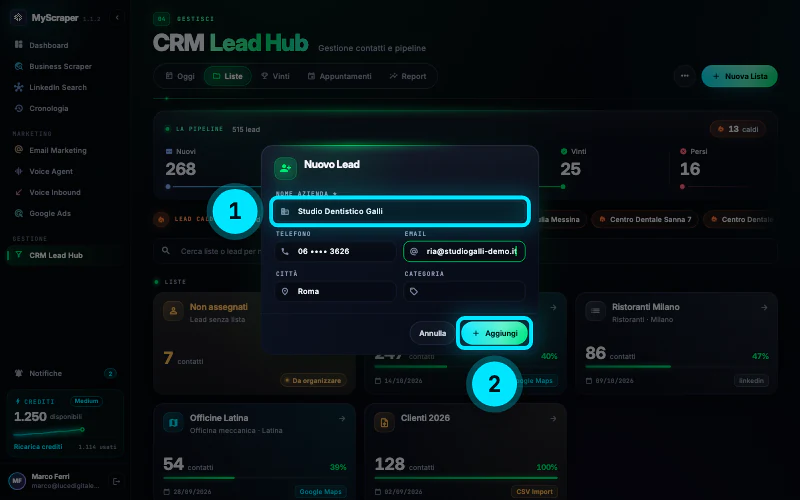
Task: Click the Email Marketing at-sign icon
Action: tap(19, 149)
